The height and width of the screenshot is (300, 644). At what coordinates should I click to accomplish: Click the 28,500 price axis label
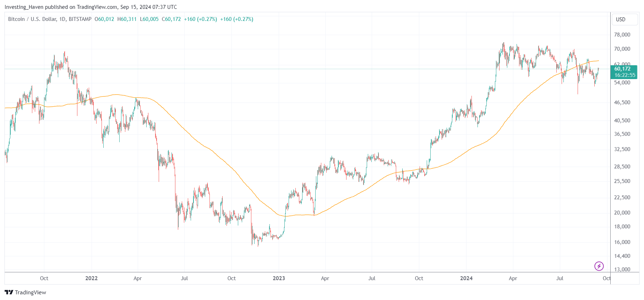coord(622,167)
